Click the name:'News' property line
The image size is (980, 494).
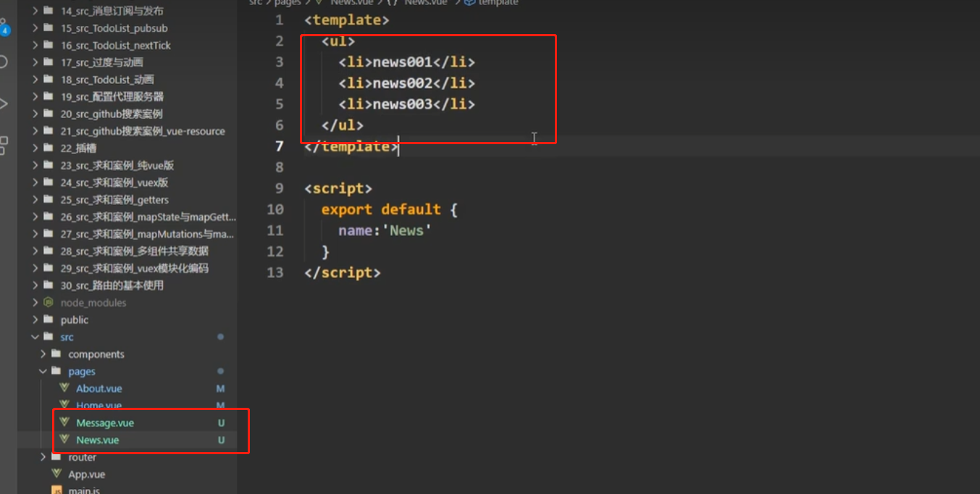(x=385, y=230)
